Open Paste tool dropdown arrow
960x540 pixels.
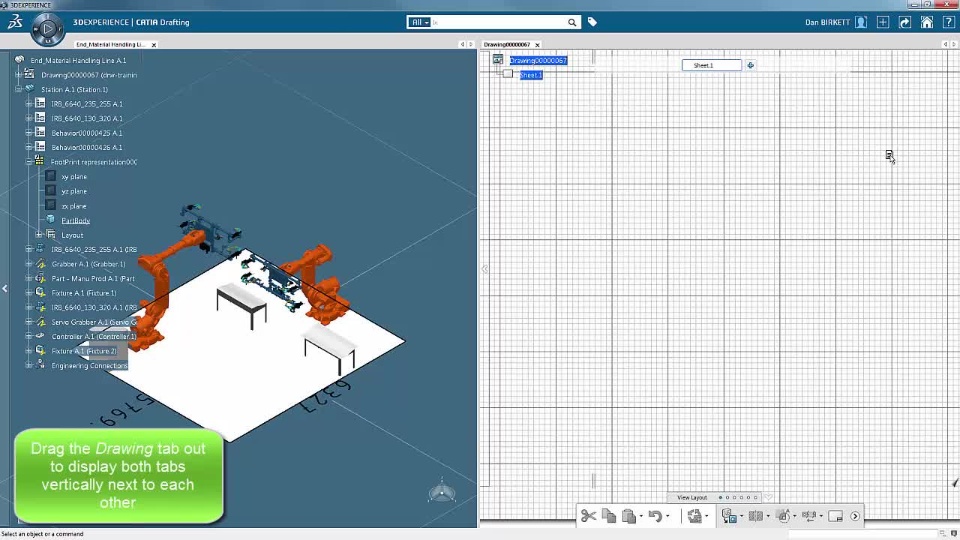[x=641, y=516]
